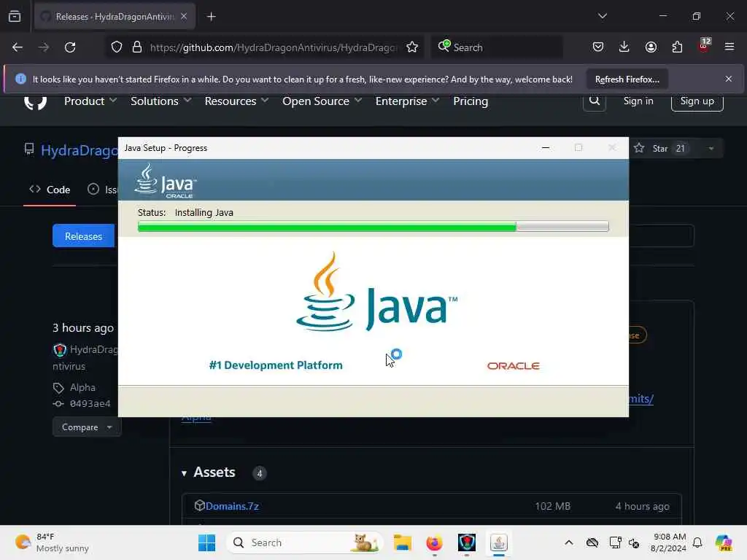Go back using the browser back arrow
This screenshot has height=560, width=747.
coord(18,47)
